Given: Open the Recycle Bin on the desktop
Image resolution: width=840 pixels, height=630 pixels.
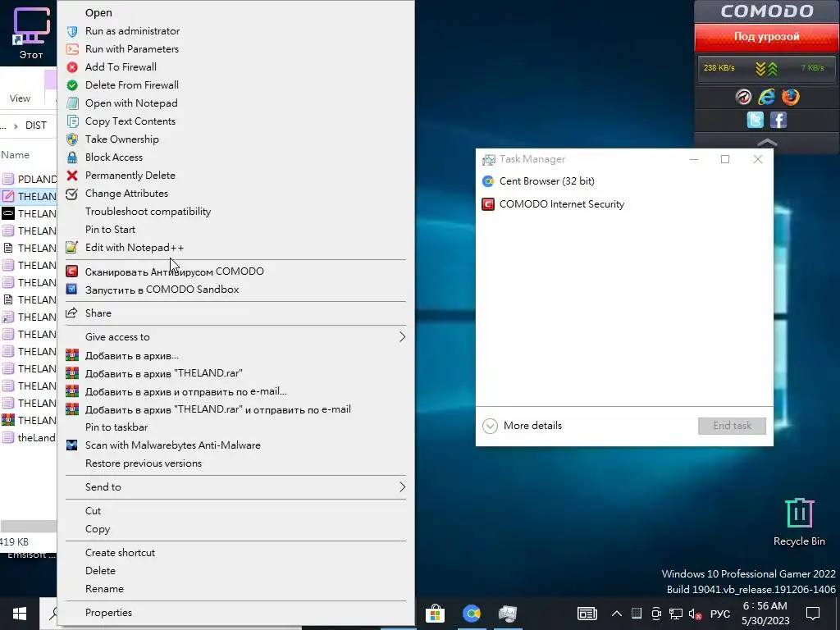Looking at the screenshot, I should (799, 523).
